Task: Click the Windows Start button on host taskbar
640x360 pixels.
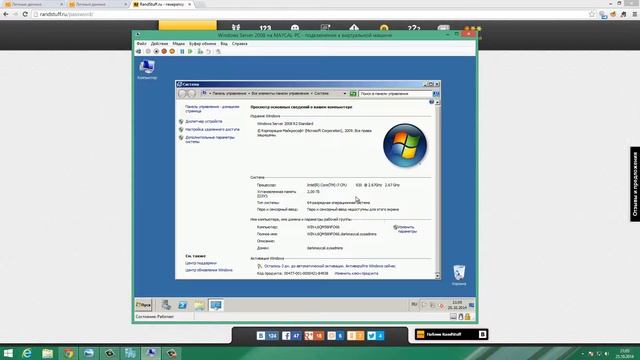Action: tap(8, 353)
